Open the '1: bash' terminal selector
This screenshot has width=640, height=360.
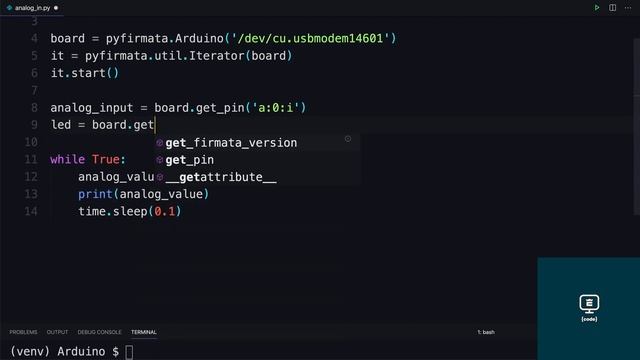(486, 332)
